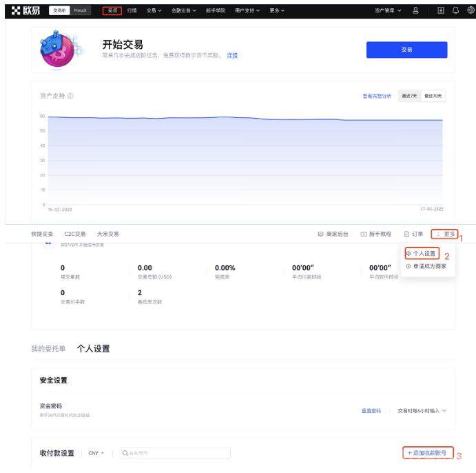Switch chart range to 最近7天
476x473 pixels.
[x=411, y=96]
